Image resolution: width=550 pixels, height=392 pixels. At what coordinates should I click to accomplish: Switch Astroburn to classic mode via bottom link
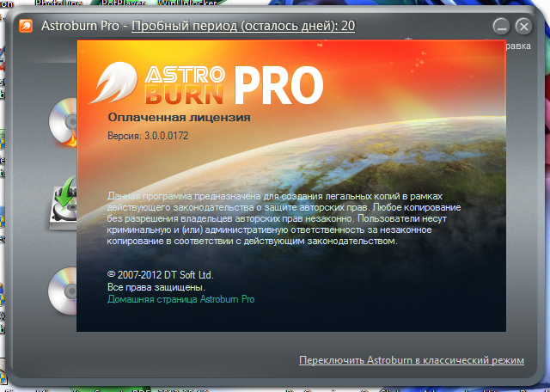411,360
